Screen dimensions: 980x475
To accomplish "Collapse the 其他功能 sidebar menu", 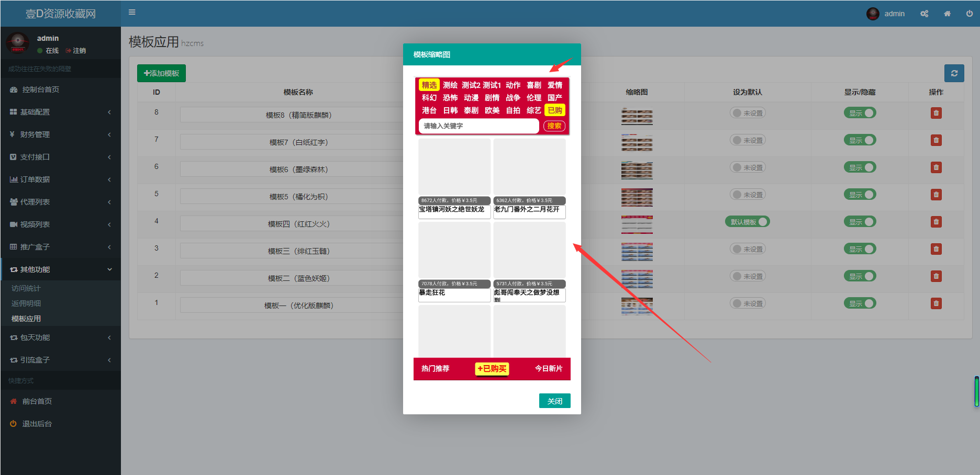I will (60, 269).
